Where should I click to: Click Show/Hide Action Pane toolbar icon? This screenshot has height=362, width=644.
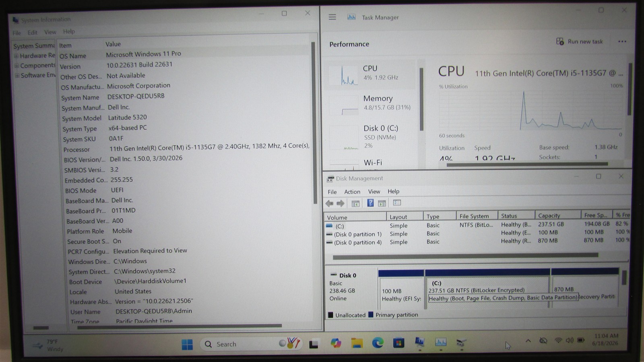[382, 203]
